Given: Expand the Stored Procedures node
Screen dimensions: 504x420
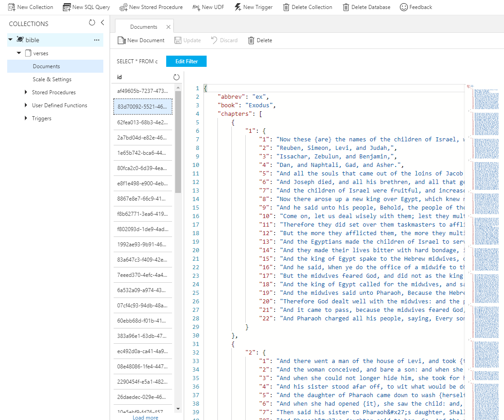Looking at the screenshot, I should click(26, 92).
